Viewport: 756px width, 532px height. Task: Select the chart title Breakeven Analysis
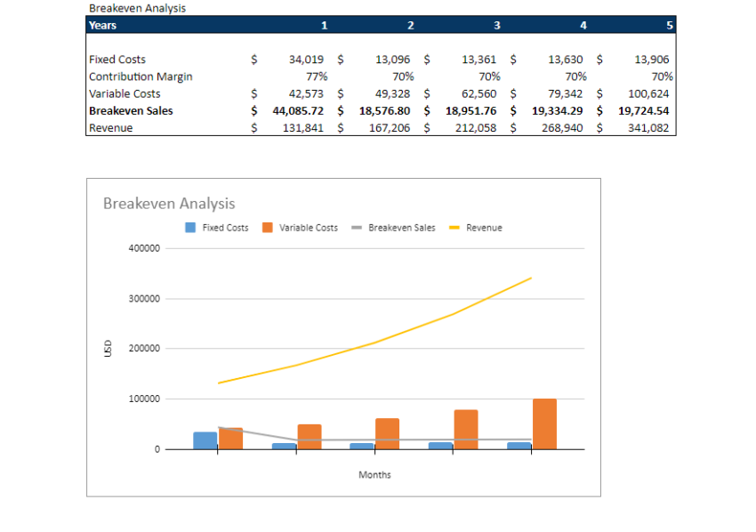(x=170, y=203)
